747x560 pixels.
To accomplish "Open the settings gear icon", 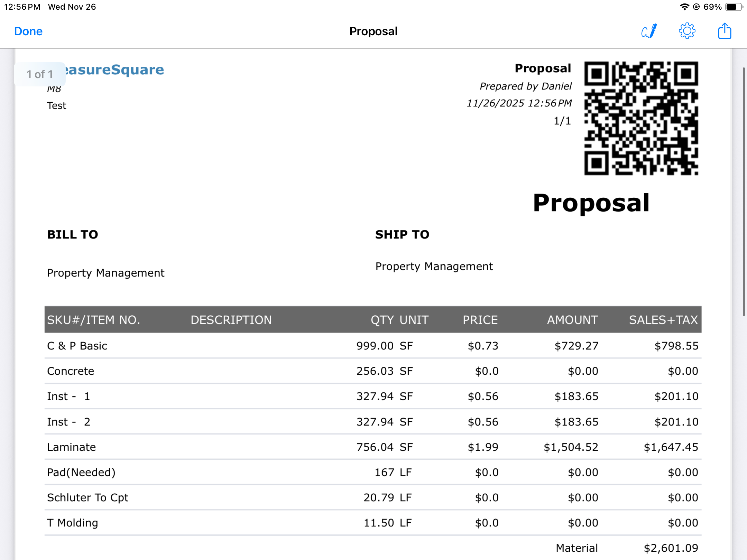I will click(687, 31).
